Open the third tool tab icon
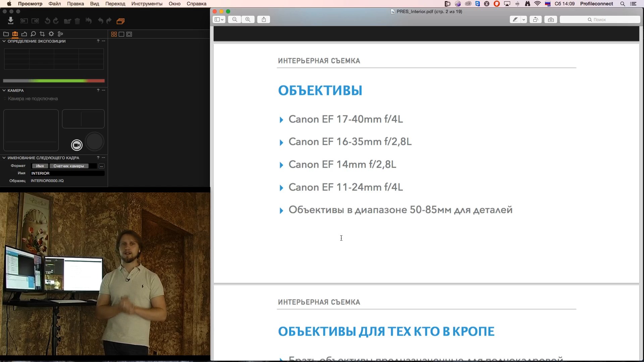 tap(24, 34)
